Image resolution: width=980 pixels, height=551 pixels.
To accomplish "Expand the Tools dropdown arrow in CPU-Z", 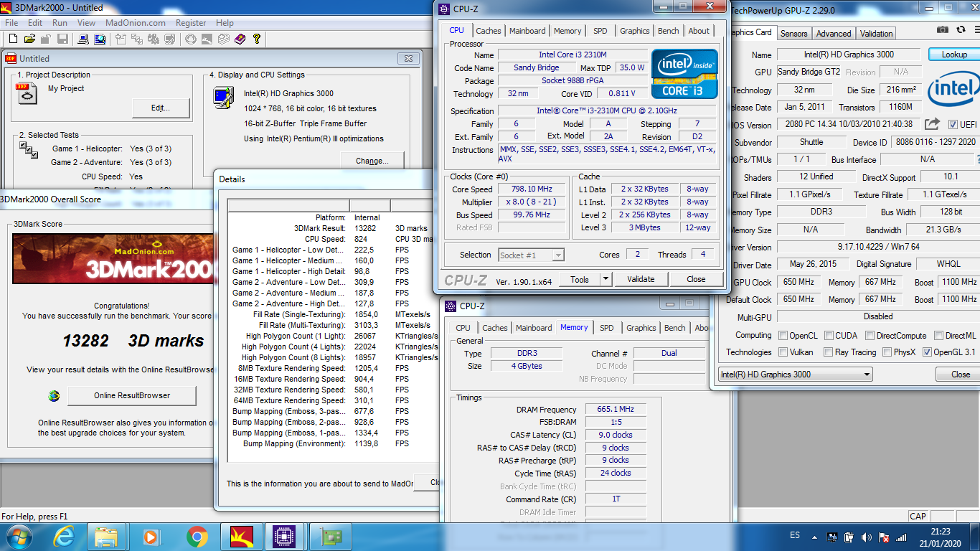I will point(605,279).
